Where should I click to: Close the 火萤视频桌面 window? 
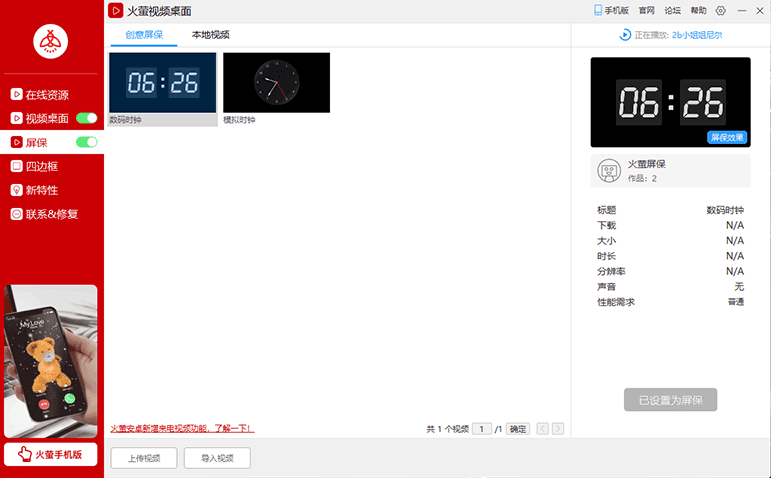coord(760,10)
